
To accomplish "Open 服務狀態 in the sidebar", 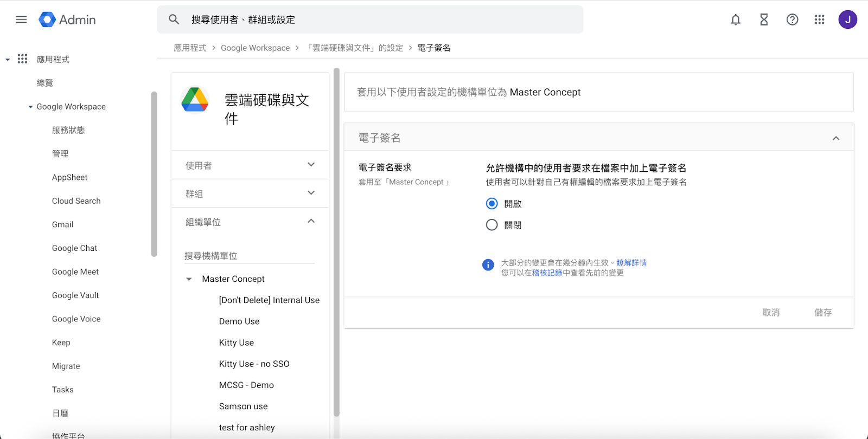I will pyautogui.click(x=68, y=130).
